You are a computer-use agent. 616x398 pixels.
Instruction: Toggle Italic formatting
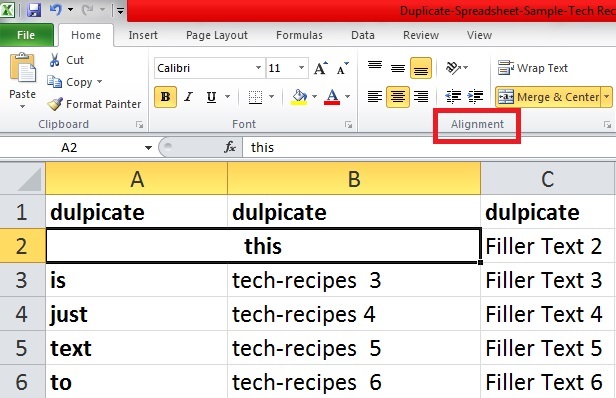tap(189, 97)
